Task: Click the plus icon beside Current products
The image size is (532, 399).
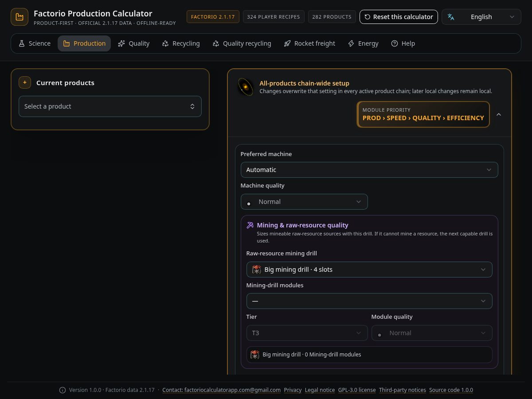Action: click(25, 82)
